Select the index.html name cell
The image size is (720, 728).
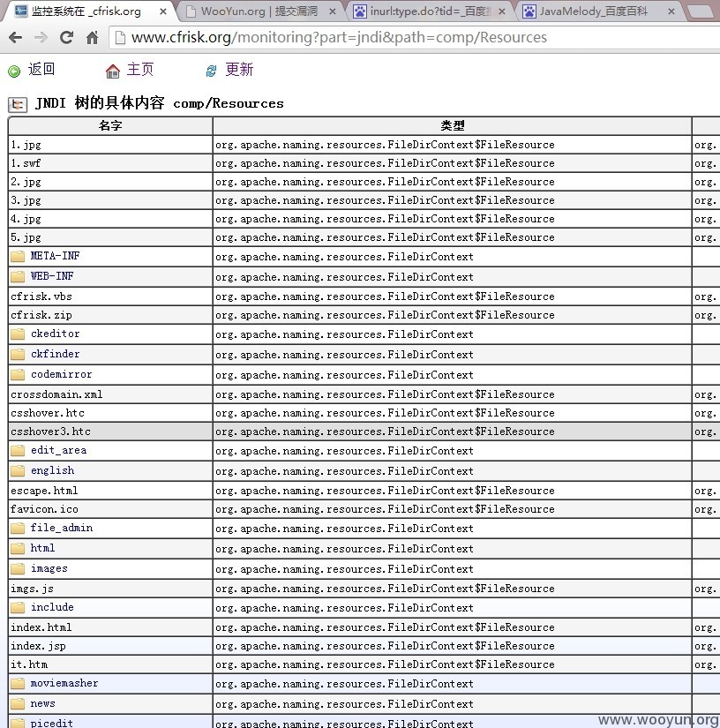(x=110, y=627)
